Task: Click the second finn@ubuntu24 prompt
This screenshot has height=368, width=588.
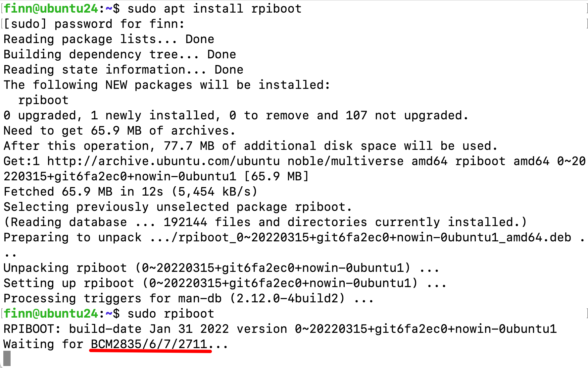Action: click(x=51, y=314)
